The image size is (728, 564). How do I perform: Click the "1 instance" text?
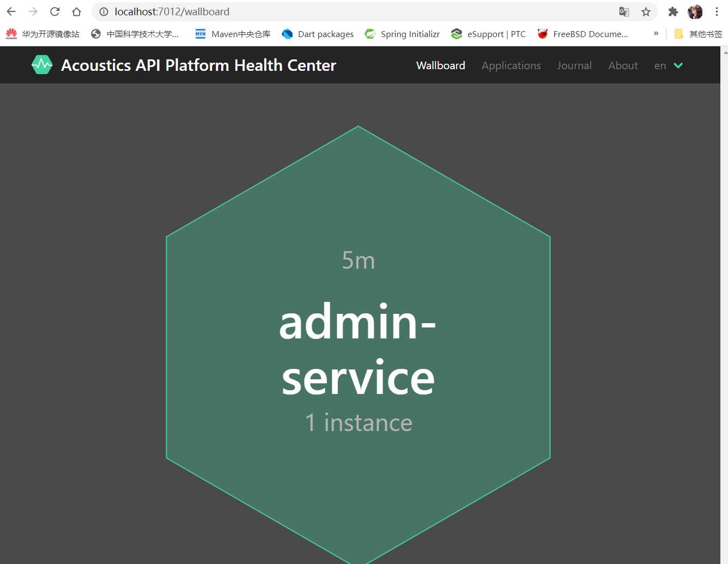(x=359, y=422)
